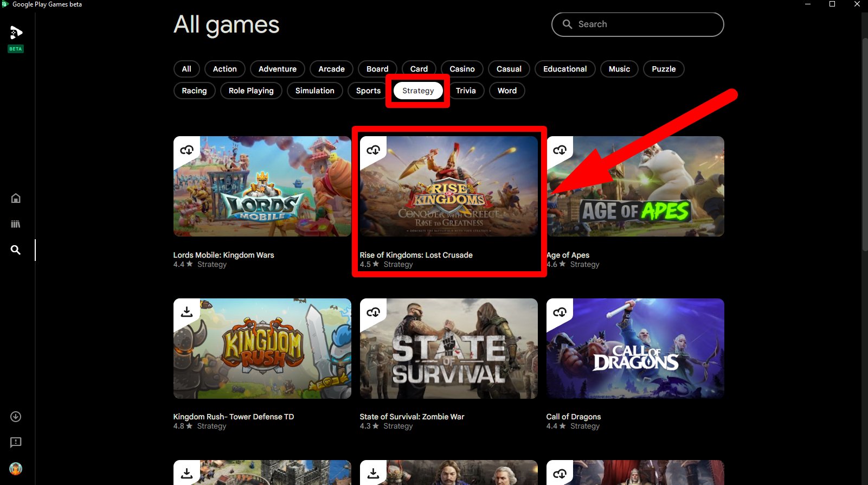Select the Card category filter
868x485 pixels.
419,69
